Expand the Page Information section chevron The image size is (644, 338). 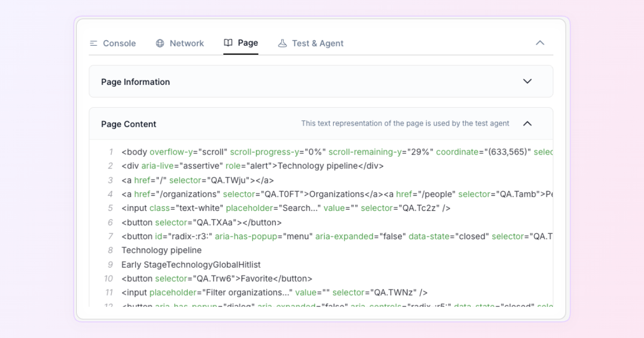click(527, 82)
